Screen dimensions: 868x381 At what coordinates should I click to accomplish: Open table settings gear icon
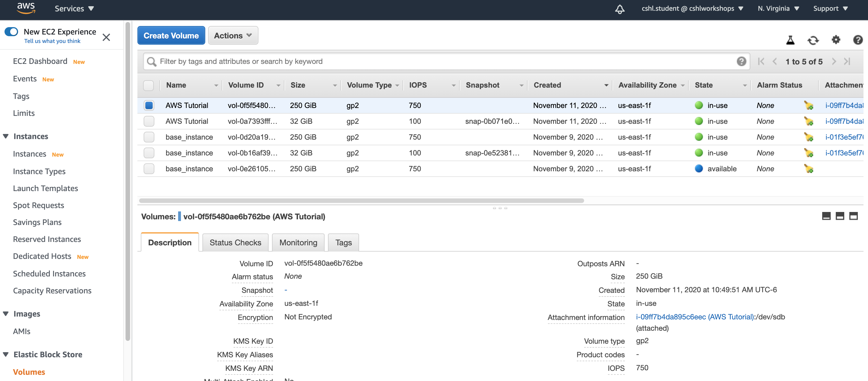coord(836,40)
